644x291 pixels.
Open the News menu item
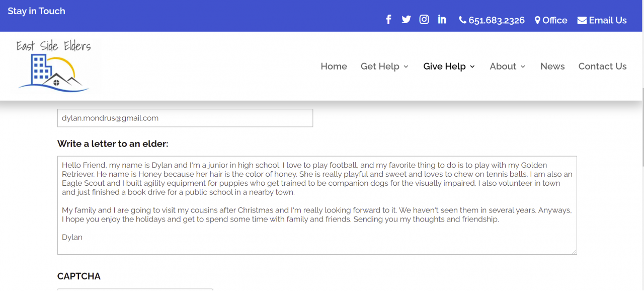click(x=552, y=66)
